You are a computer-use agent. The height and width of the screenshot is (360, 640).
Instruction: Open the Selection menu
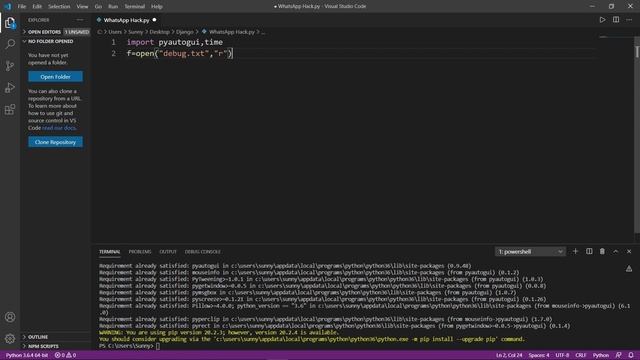click(59, 6)
